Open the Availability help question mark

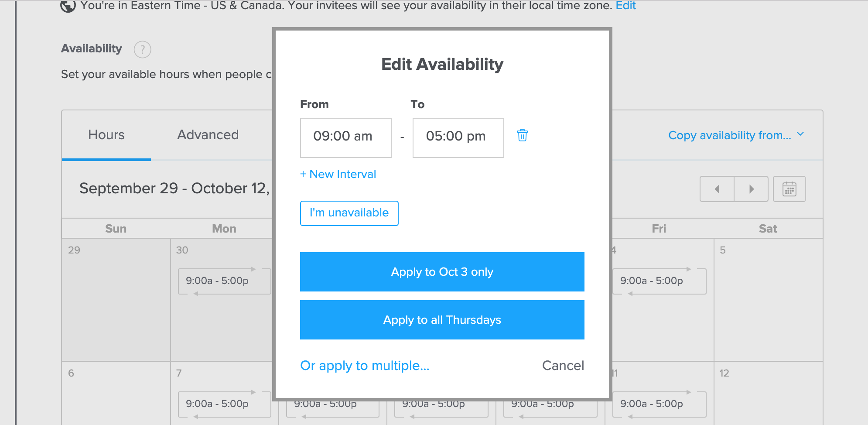142,49
